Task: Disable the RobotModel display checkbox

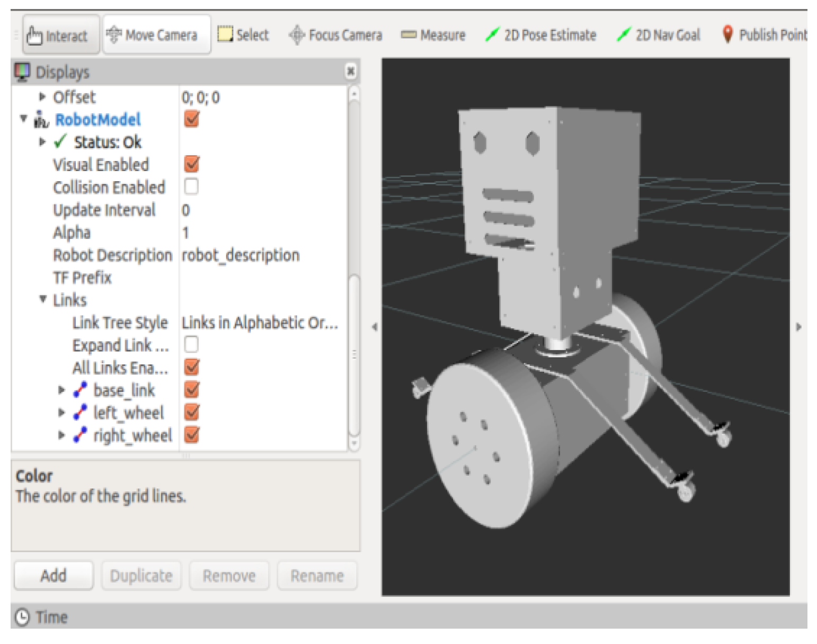Action: coord(191,119)
